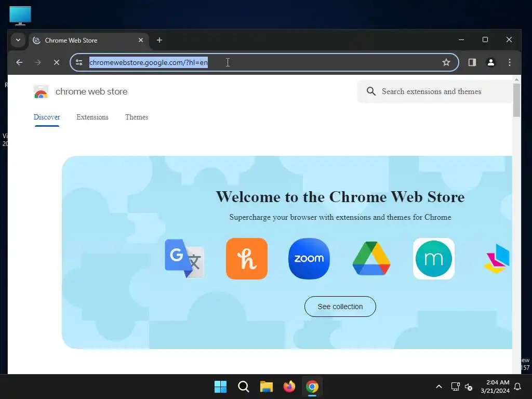Open File Explorer from the taskbar
This screenshot has height=399, width=532.
(267, 387)
